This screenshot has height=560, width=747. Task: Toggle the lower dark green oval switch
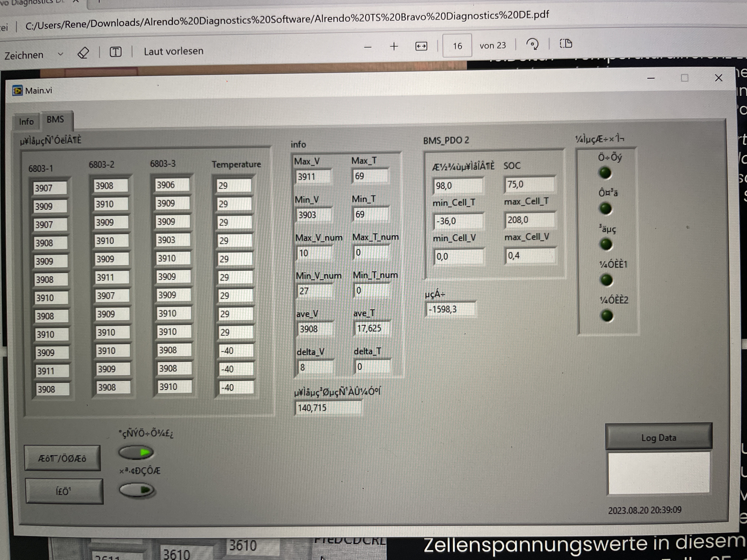tap(137, 490)
